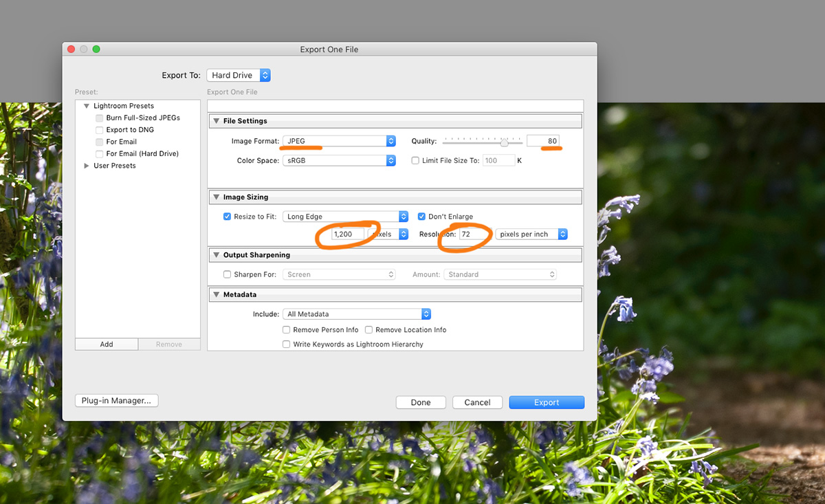The width and height of the screenshot is (825, 504).
Task: Open the Color Space sRGB dropdown
Action: coord(339,160)
